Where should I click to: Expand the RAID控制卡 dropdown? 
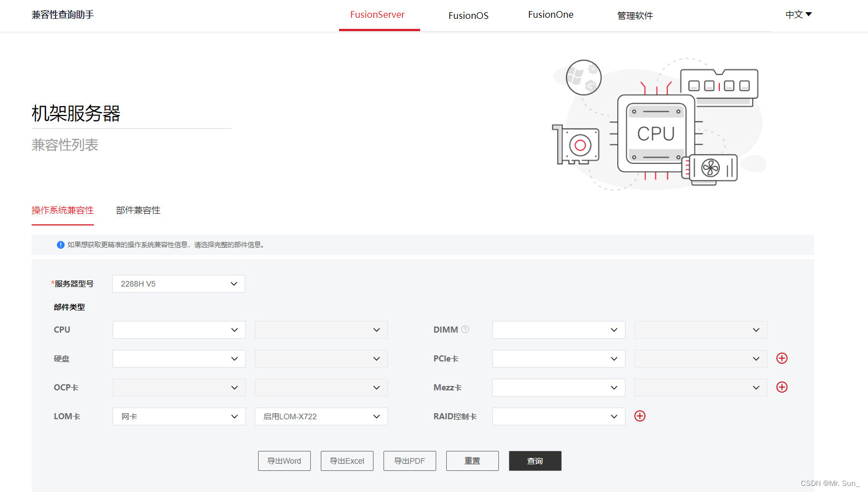tap(559, 416)
